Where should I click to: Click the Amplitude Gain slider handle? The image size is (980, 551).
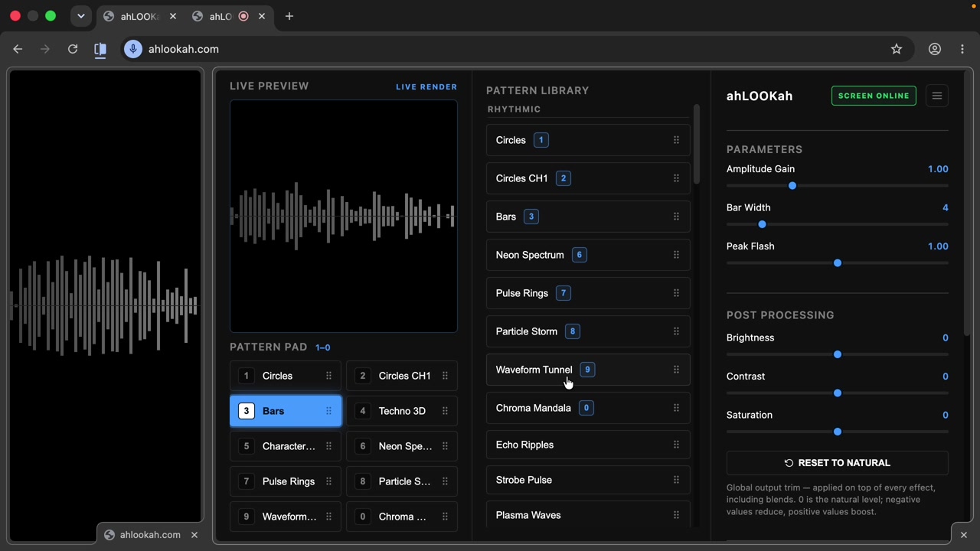pyautogui.click(x=792, y=186)
